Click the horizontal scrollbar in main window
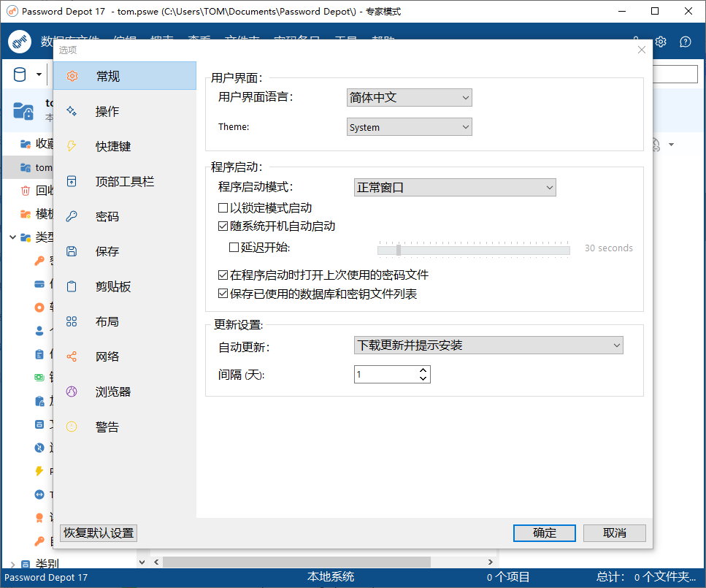 pos(296,562)
